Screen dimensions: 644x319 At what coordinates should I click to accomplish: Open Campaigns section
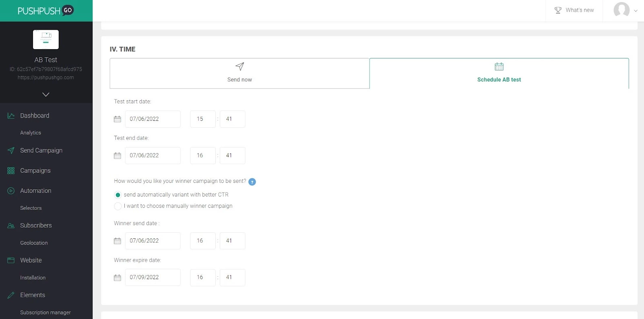click(35, 171)
